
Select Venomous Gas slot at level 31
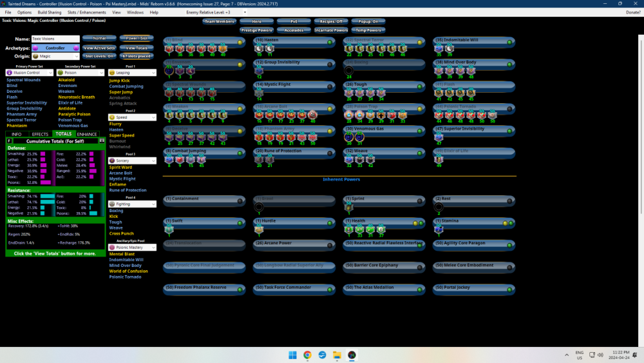click(359, 138)
